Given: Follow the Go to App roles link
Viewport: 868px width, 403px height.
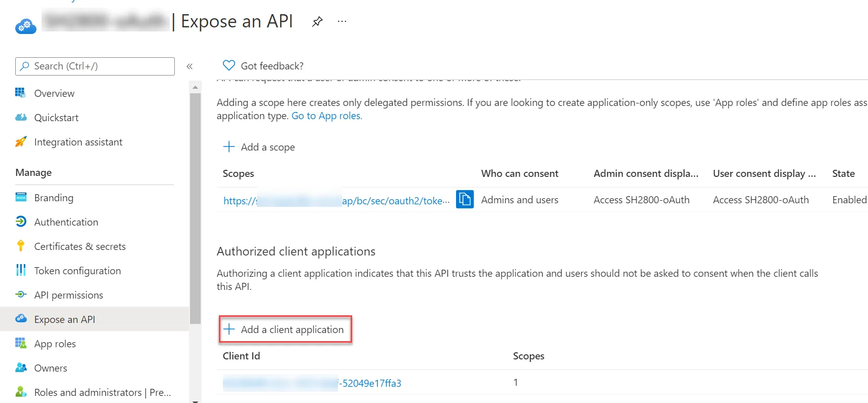Looking at the screenshot, I should pyautogui.click(x=327, y=116).
